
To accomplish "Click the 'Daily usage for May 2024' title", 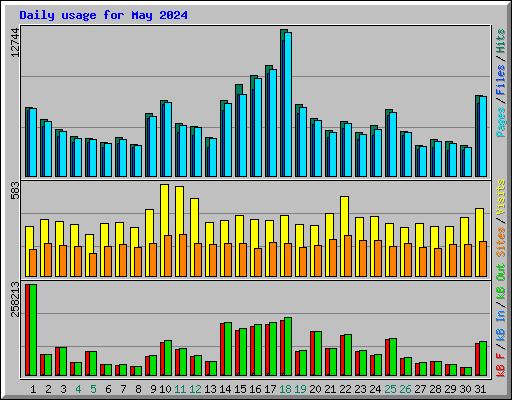I will (x=103, y=15).
